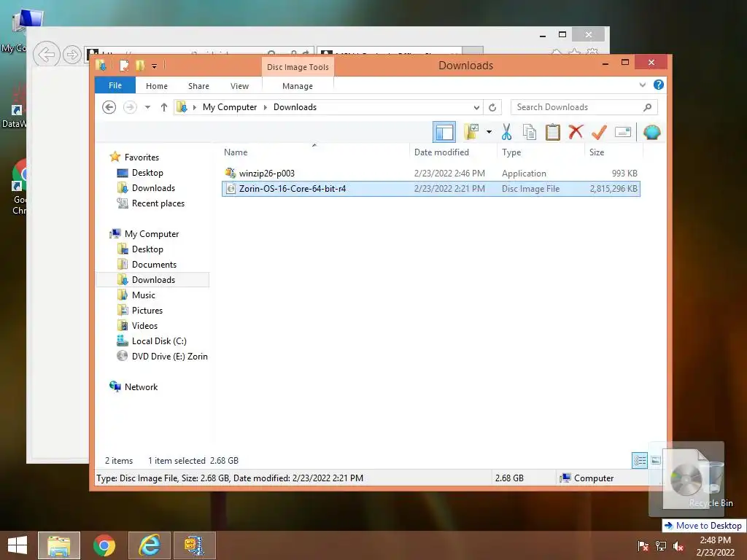Open the Share ribbon tab
The image size is (747, 560).
point(198,86)
